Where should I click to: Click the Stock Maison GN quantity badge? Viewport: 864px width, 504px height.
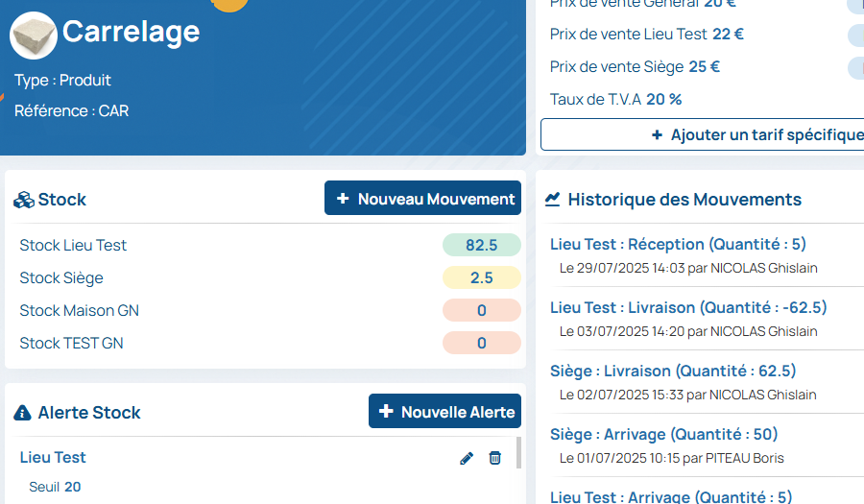point(481,310)
